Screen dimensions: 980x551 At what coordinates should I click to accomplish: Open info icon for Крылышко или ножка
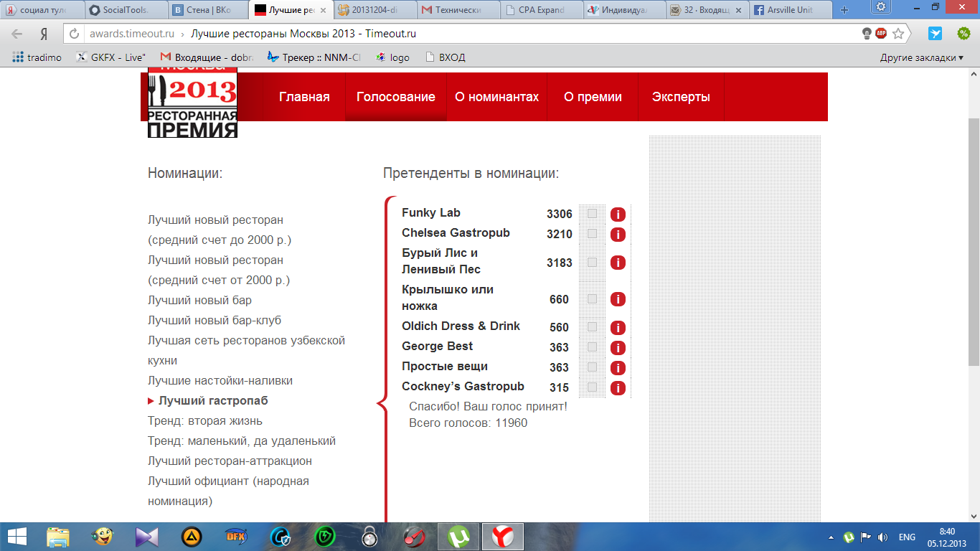(x=618, y=299)
